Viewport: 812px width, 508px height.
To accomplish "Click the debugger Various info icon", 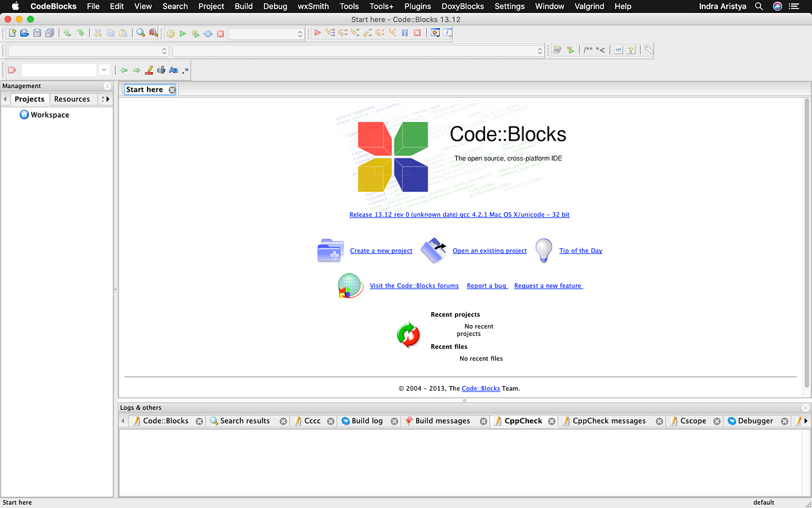I will pyautogui.click(x=448, y=33).
